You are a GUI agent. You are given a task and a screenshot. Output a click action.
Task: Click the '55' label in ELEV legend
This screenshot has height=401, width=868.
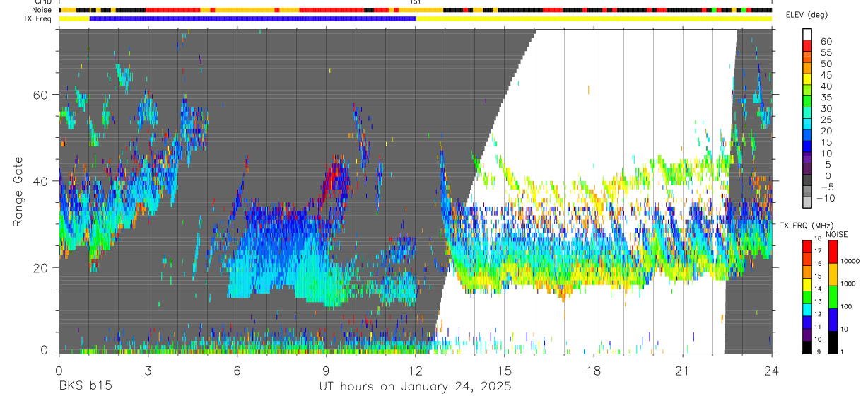tap(825, 52)
